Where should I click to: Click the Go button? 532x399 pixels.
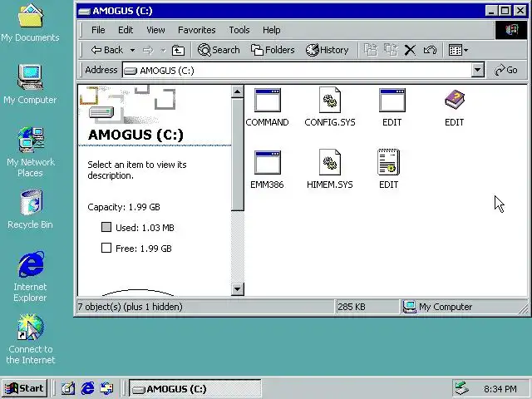506,70
